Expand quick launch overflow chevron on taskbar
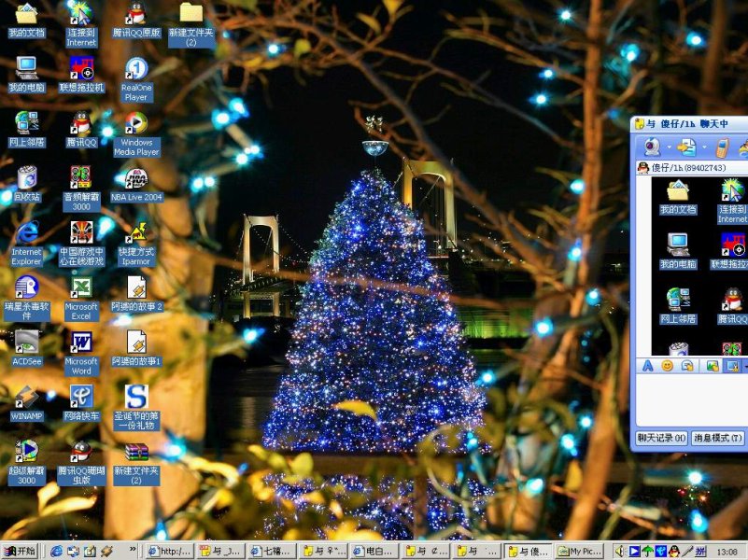Viewport: 748px width, 560px height. pyautogui.click(x=133, y=551)
